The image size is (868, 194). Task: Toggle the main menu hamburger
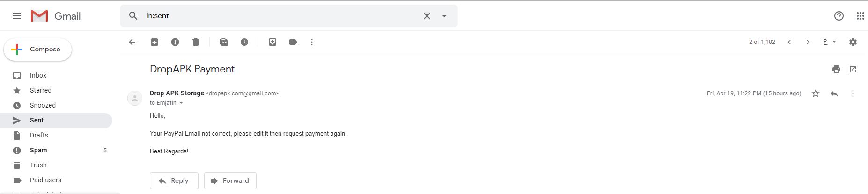click(17, 16)
